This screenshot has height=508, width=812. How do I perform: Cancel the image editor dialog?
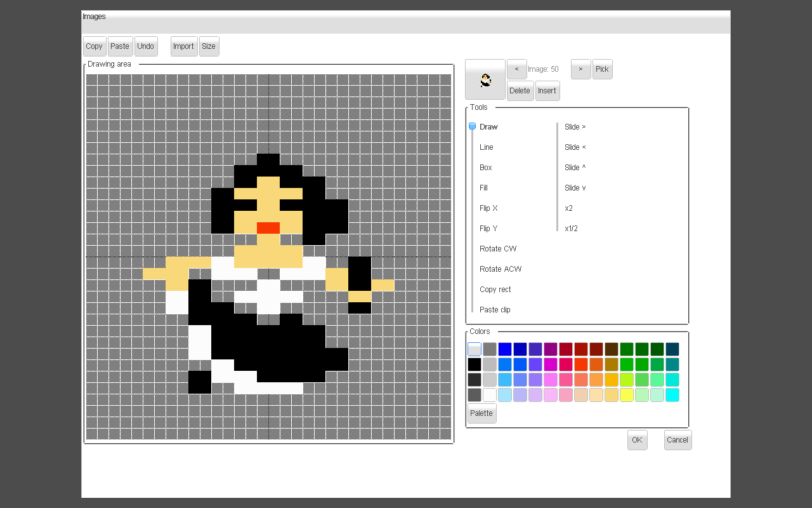pyautogui.click(x=678, y=440)
